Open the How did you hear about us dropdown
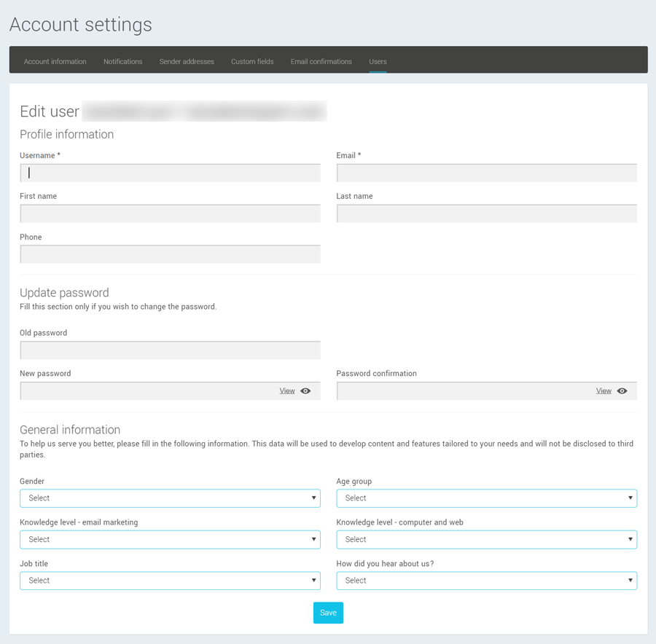Viewport: 656px width, 644px height. point(486,581)
